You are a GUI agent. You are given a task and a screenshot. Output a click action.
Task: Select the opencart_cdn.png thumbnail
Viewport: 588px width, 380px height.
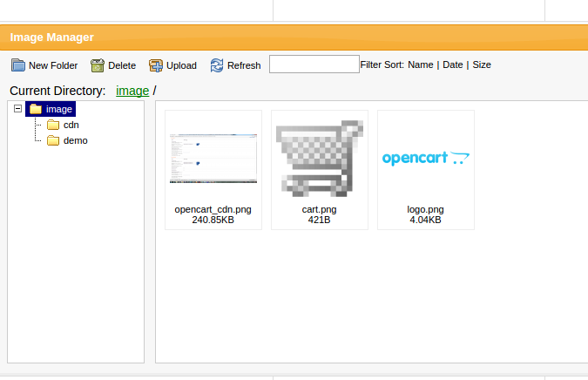[x=213, y=159]
